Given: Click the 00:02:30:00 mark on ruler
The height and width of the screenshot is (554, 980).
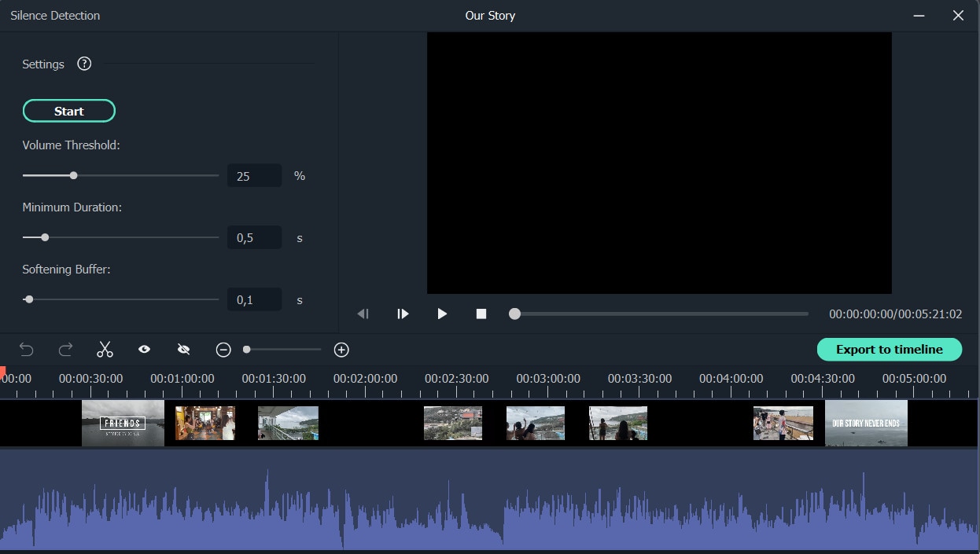Looking at the screenshot, I should pyautogui.click(x=456, y=380).
